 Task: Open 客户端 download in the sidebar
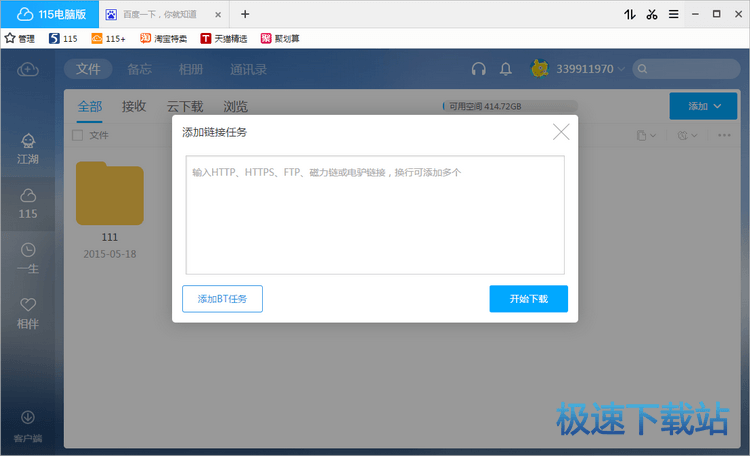pos(28,426)
